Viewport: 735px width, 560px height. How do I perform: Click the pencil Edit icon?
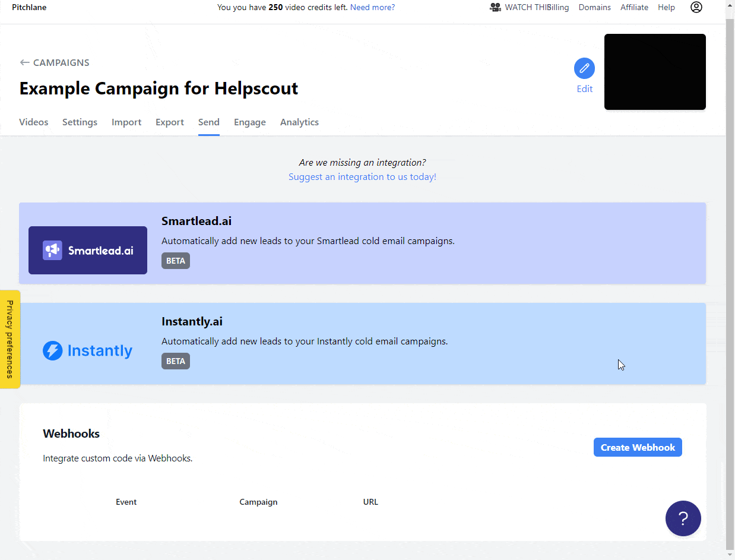pos(584,68)
